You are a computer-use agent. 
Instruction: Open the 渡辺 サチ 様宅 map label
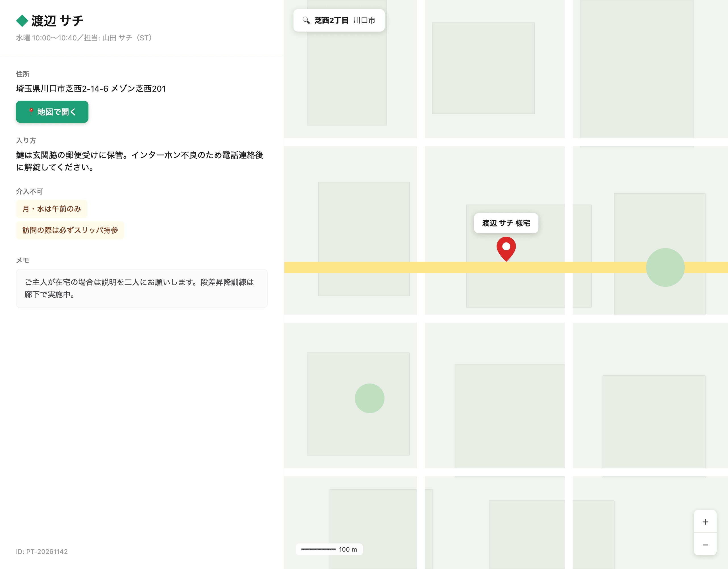506,223
